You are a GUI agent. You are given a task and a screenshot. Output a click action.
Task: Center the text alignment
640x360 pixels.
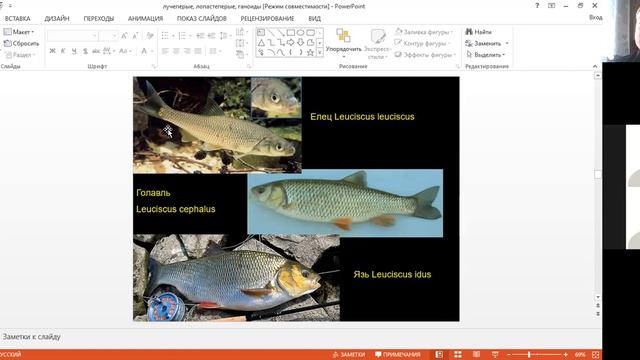coord(176,51)
